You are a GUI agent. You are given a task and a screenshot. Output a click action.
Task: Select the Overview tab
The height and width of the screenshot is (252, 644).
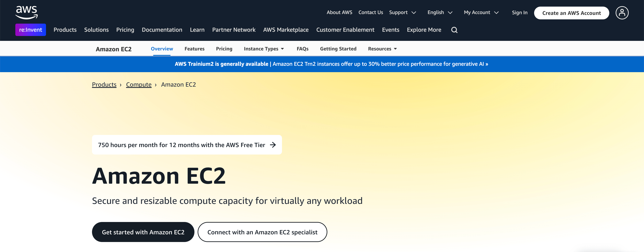coord(162,49)
